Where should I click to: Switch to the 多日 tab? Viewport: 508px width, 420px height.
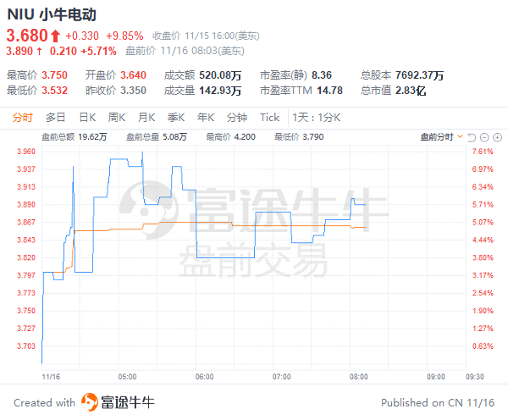tap(55, 118)
